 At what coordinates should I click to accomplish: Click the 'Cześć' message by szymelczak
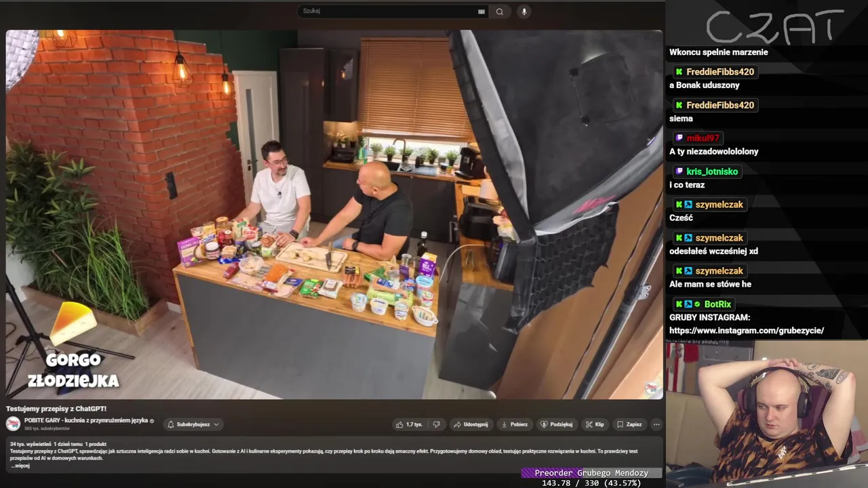(x=682, y=218)
